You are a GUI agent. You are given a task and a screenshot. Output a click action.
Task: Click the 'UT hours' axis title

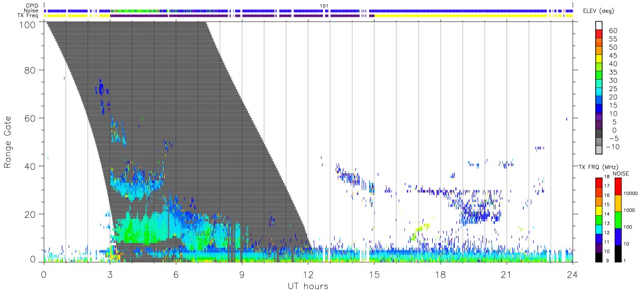point(308,286)
